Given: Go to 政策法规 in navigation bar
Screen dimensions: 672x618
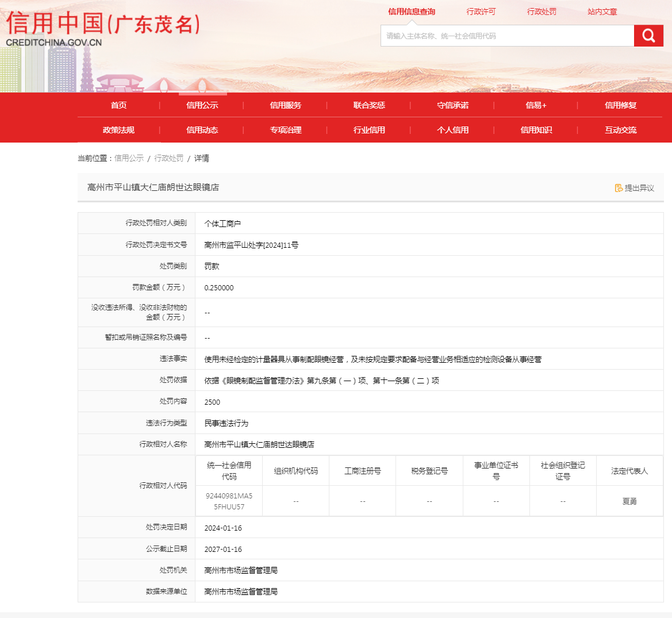Looking at the screenshot, I should pos(118,130).
